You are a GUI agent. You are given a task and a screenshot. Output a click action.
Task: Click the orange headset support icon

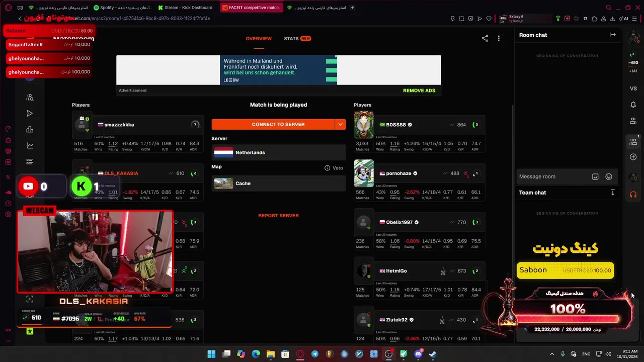tap(633, 194)
